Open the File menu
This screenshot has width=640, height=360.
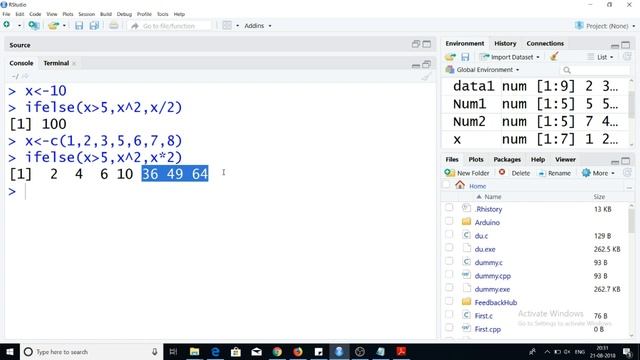pyautogui.click(x=6, y=14)
